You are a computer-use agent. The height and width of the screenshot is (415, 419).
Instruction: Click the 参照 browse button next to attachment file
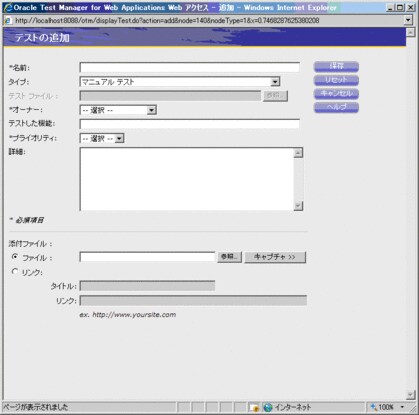pos(229,257)
